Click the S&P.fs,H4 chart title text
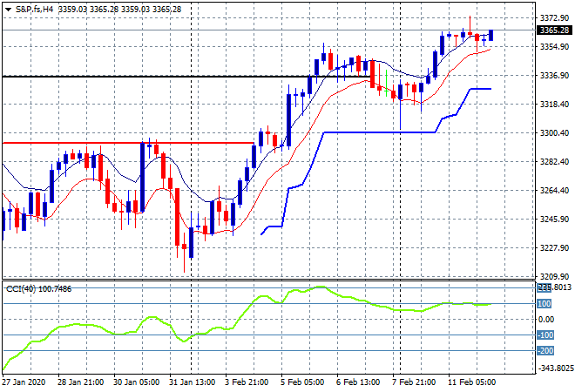 (35, 10)
